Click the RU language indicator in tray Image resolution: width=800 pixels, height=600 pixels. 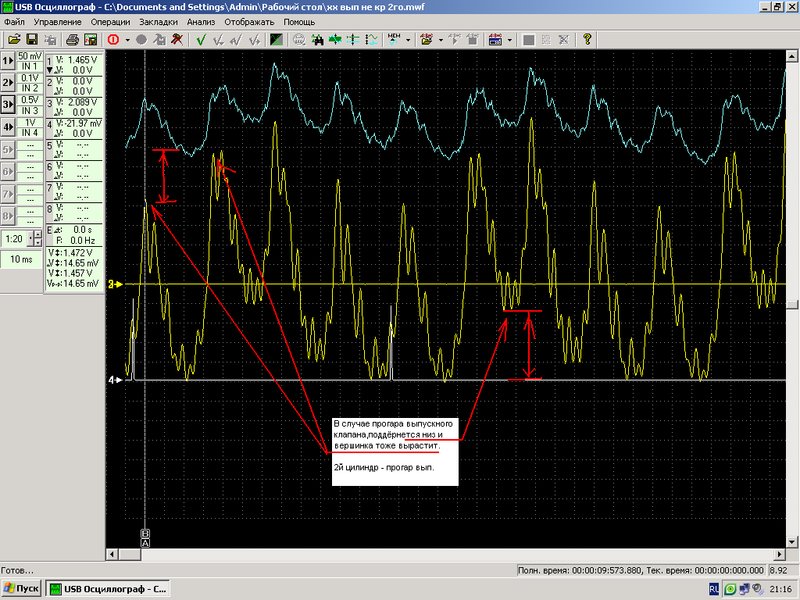coord(713,589)
